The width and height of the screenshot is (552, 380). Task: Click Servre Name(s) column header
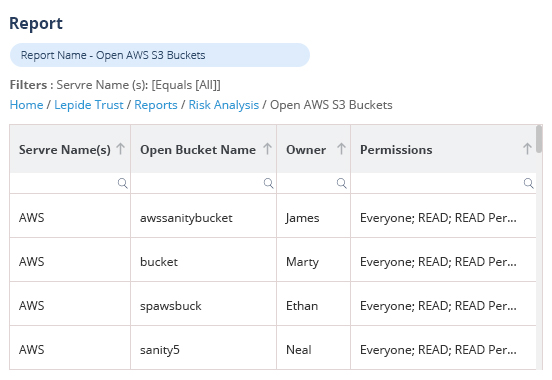[70, 149]
